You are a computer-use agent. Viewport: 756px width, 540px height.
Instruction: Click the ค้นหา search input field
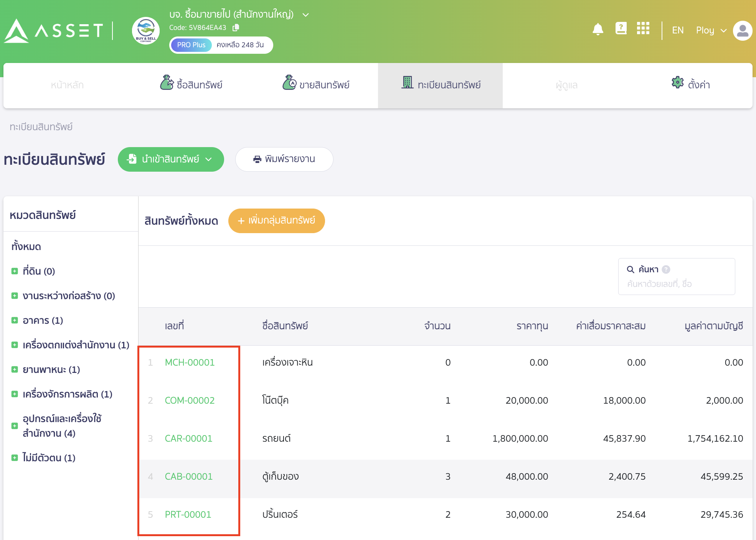(675, 284)
